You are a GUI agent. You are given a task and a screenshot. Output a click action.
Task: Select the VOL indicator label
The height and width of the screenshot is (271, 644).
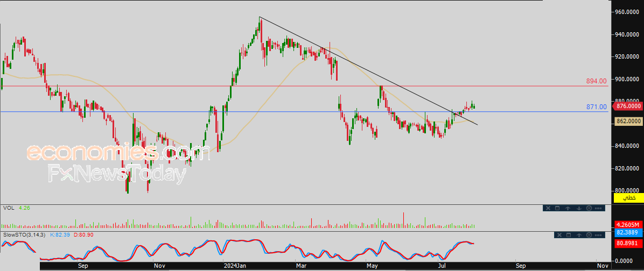8,208
